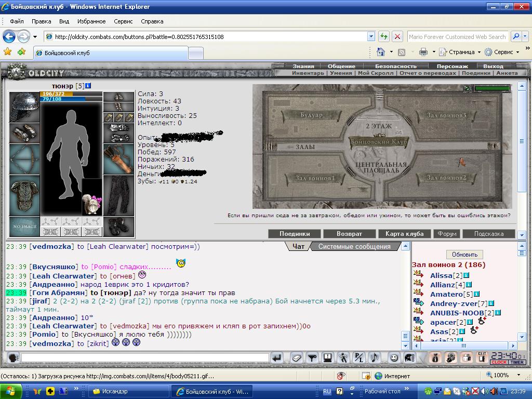Click the gloves equipment slot
The width and height of the screenshot is (532, 399).
(x=118, y=133)
